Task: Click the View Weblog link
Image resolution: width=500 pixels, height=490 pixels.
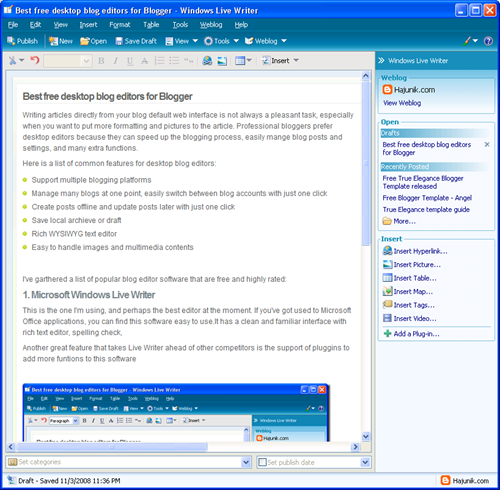Action: 402,103
